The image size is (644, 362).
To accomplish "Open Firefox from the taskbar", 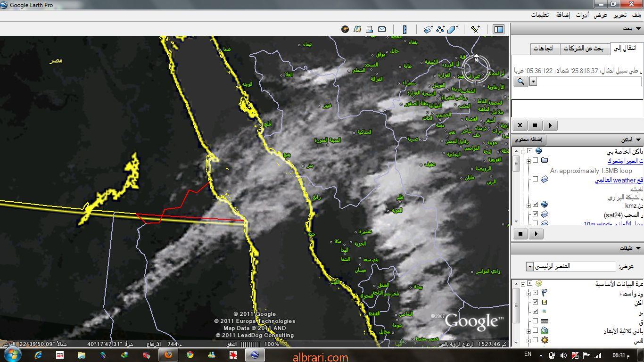I will click(x=168, y=354).
